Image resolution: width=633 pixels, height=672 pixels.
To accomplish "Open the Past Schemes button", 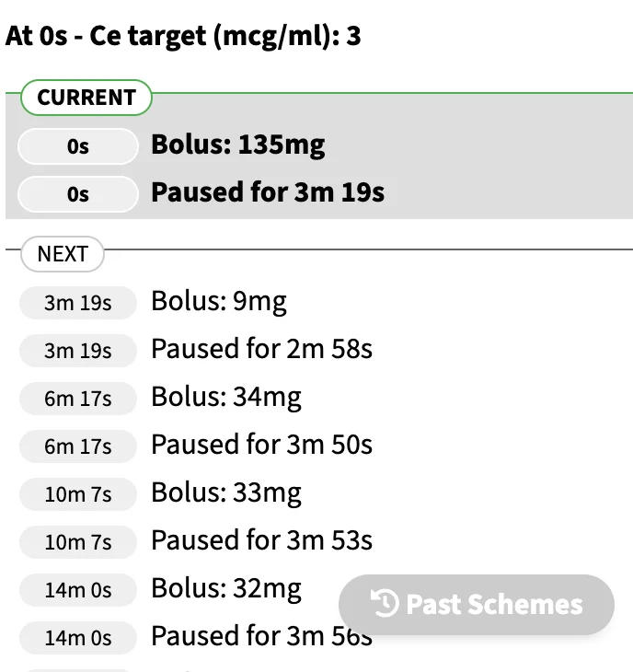I will pos(477,604).
